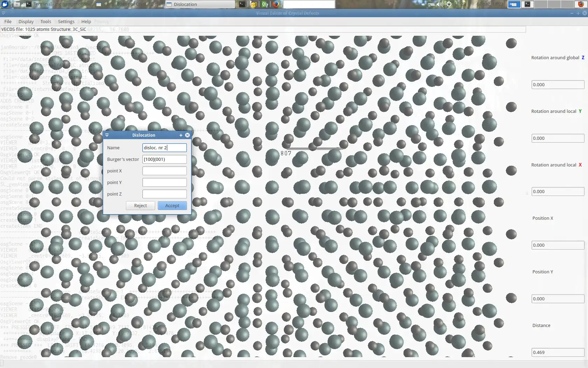Focus the Distance value field
The width and height of the screenshot is (588, 368).
[x=558, y=352]
